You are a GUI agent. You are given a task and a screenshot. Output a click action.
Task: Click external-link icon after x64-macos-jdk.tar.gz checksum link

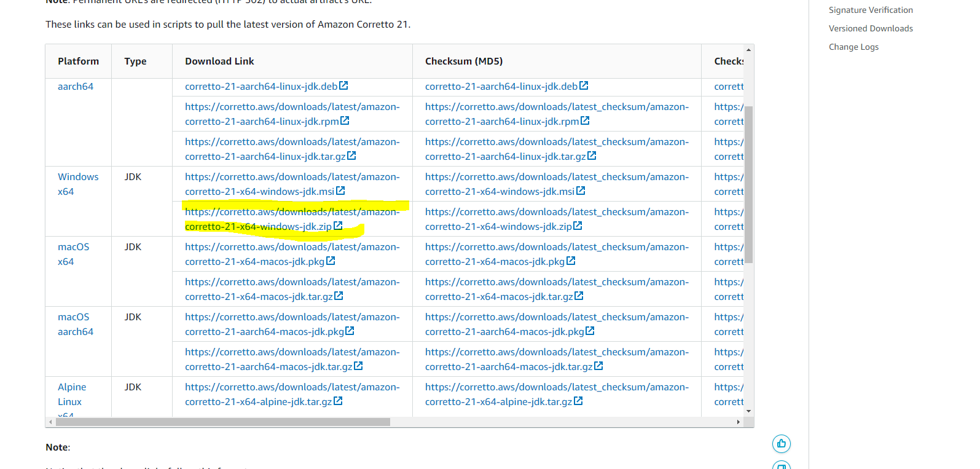[579, 296]
